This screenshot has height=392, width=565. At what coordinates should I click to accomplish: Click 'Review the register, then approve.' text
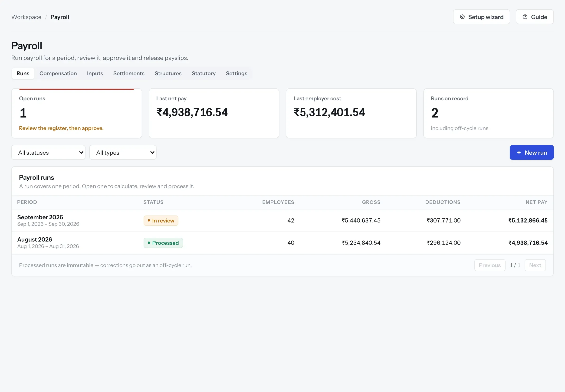tap(61, 128)
